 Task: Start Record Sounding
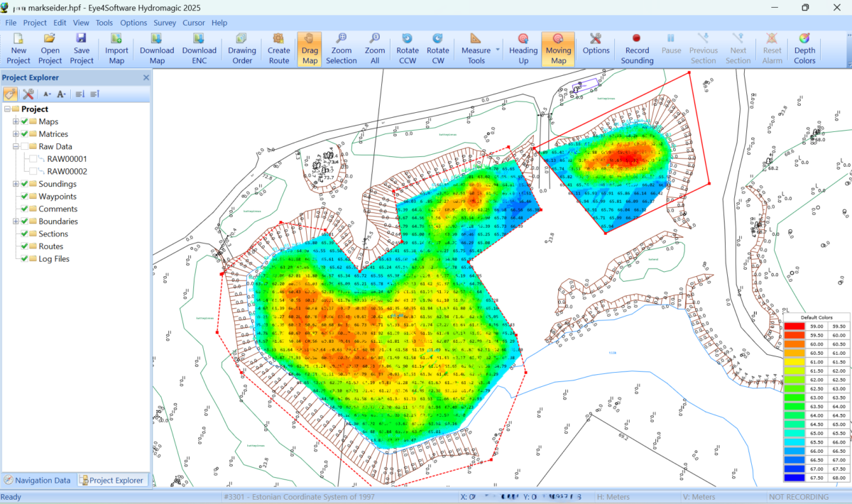(637, 49)
